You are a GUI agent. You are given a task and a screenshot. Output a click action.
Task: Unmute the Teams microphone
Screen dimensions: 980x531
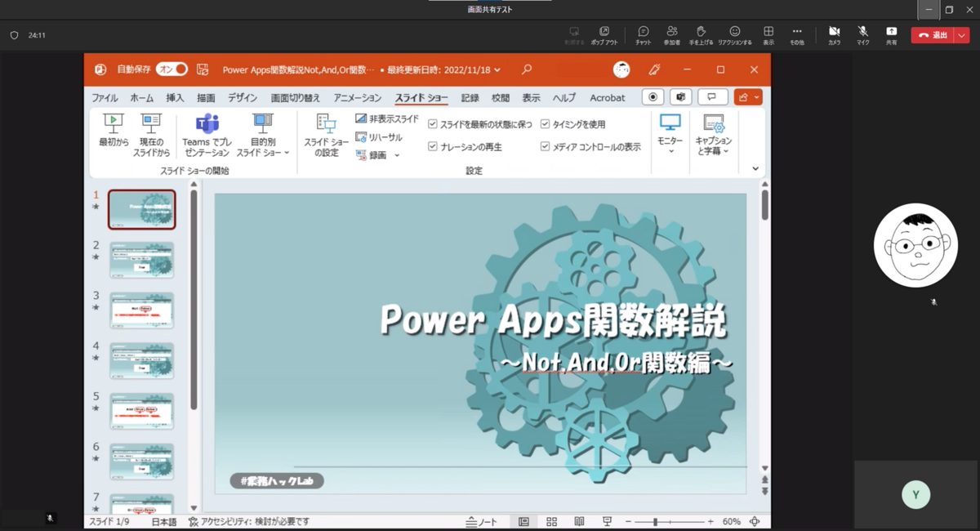(863, 34)
